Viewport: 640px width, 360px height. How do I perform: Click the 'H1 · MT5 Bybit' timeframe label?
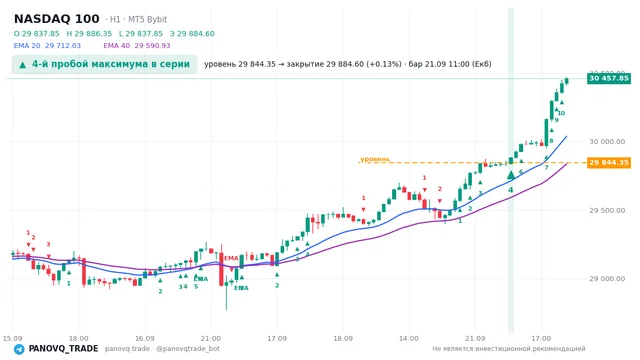(138, 19)
